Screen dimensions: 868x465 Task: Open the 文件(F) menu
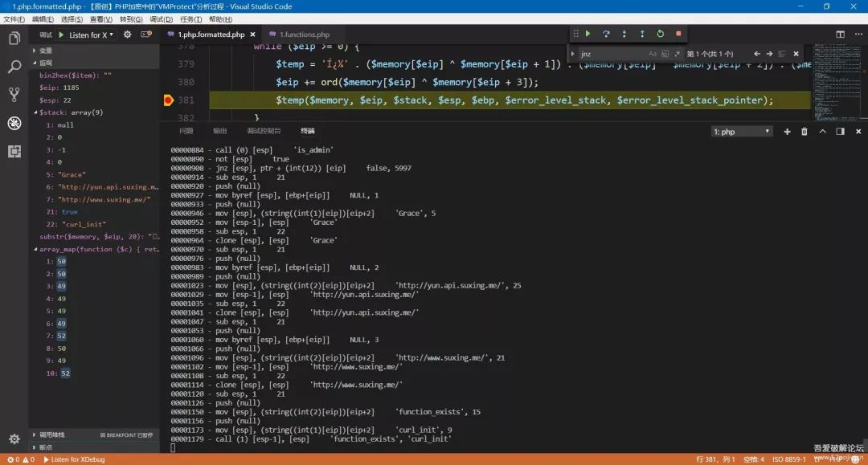click(14, 19)
